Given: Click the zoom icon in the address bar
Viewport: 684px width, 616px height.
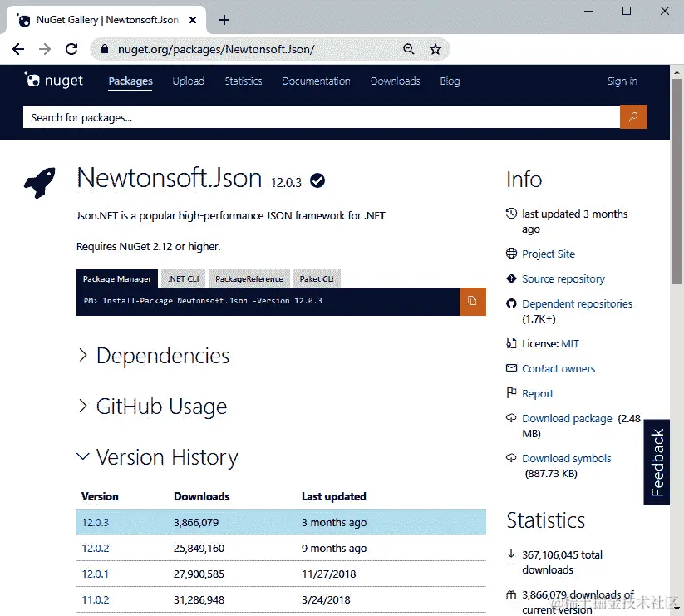Looking at the screenshot, I should tap(408, 50).
